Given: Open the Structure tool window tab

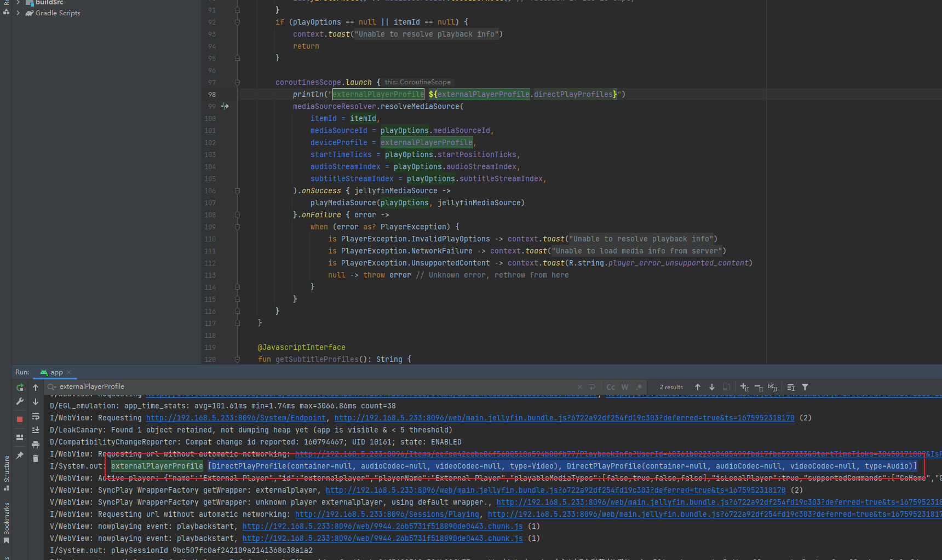Looking at the screenshot, I should click(6, 473).
